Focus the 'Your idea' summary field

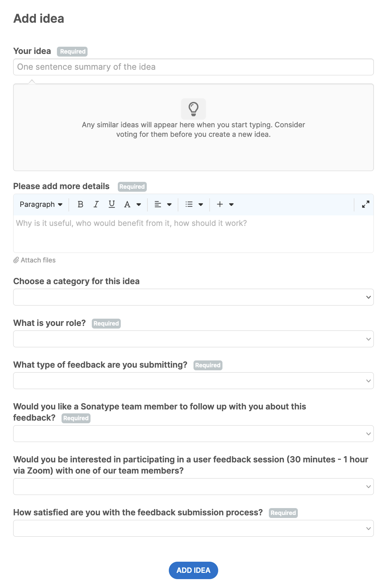(x=193, y=67)
